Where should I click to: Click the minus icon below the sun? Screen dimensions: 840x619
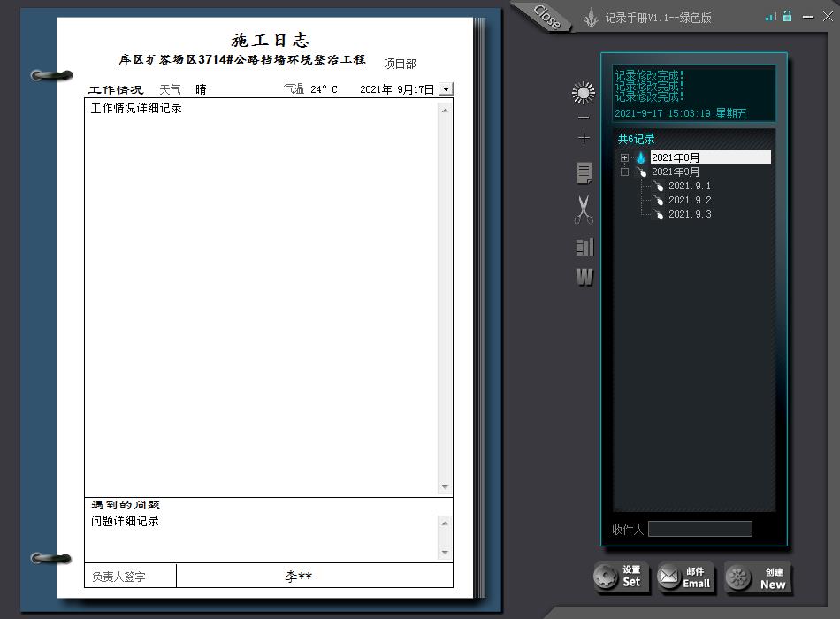pyautogui.click(x=584, y=118)
